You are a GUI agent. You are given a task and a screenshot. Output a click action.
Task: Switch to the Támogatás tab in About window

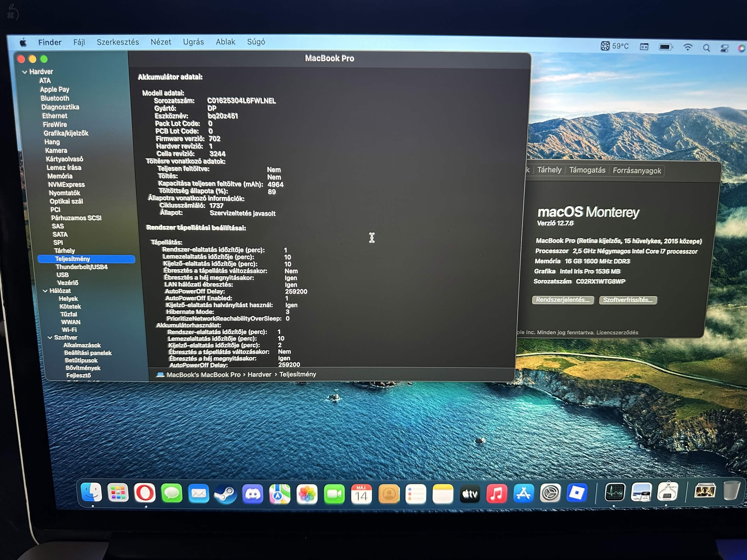[x=587, y=170]
